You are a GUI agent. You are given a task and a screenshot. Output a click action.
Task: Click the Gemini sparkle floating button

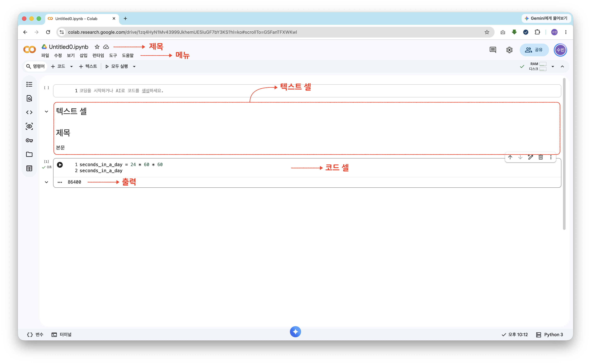295,332
